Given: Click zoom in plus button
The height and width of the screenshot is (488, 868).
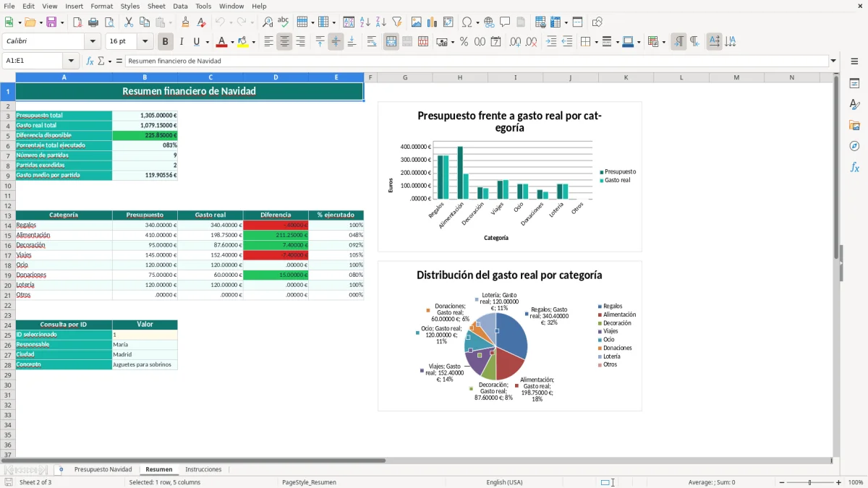Looking at the screenshot, I should point(839,482).
